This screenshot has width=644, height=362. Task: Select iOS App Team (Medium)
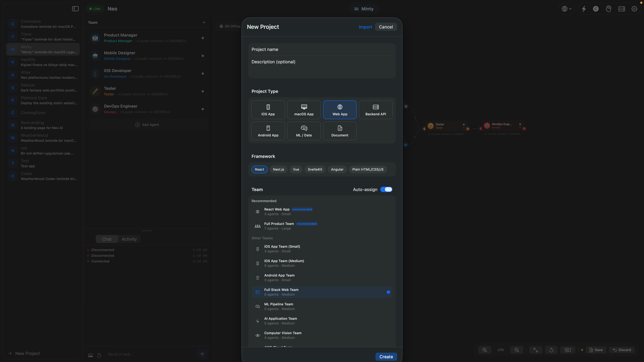(x=322, y=263)
